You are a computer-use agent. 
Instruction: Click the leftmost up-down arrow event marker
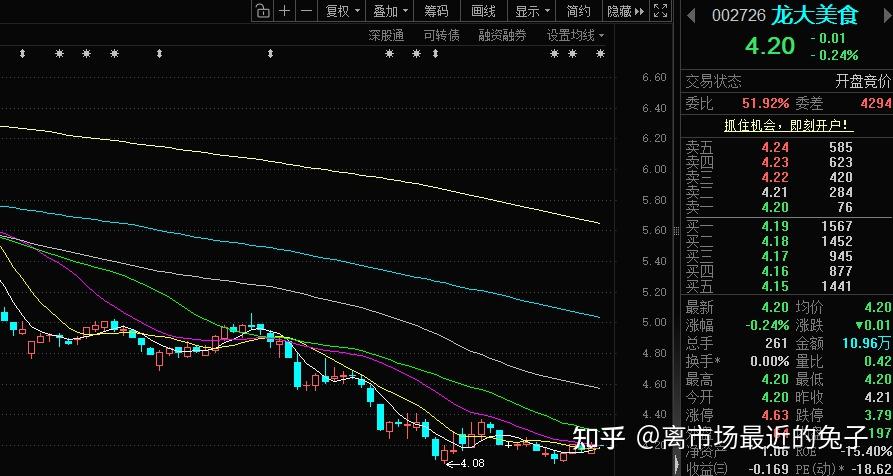[x=22, y=54]
